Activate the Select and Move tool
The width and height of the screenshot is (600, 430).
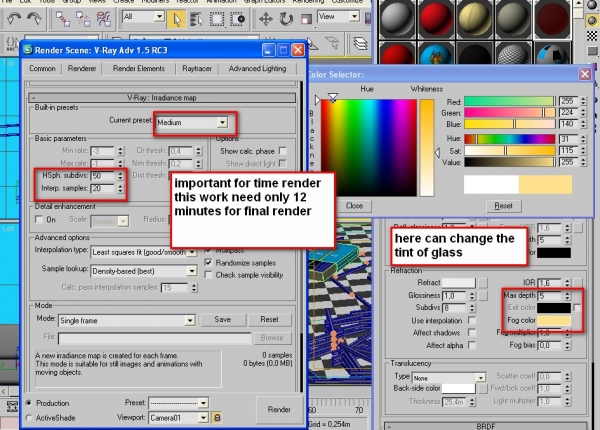coord(266,19)
